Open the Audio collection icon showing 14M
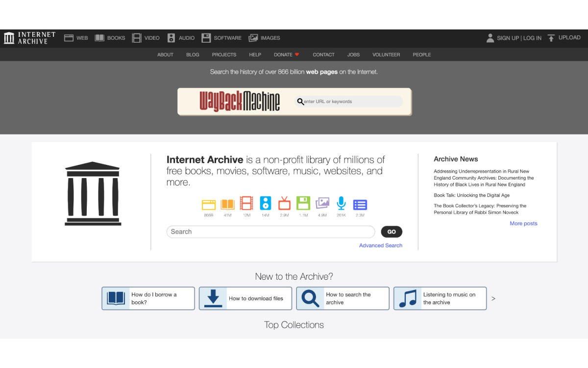This screenshot has width=588, height=368. tap(265, 205)
